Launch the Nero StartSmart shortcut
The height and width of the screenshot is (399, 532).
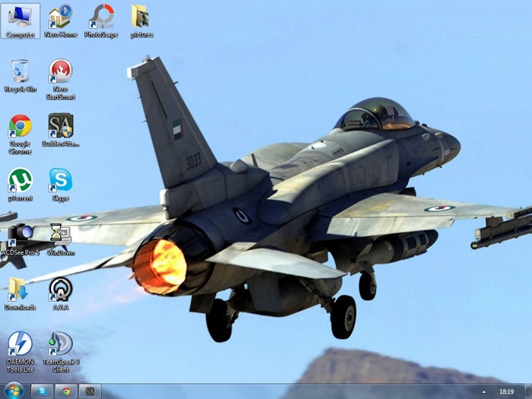tap(61, 79)
